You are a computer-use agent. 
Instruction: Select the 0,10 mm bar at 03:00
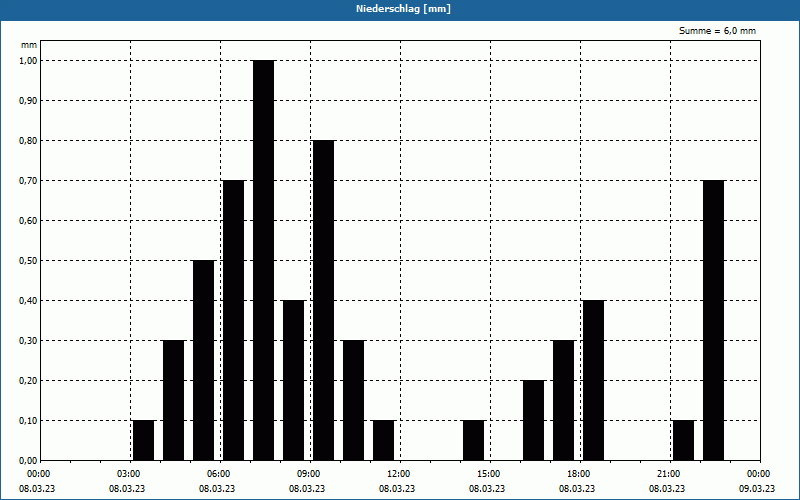click(143, 440)
